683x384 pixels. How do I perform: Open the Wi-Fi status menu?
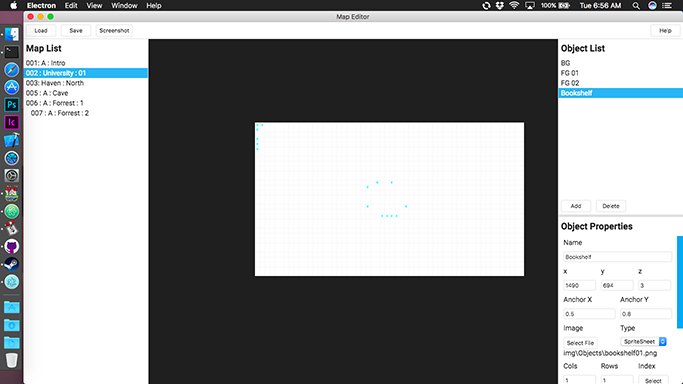514,5
